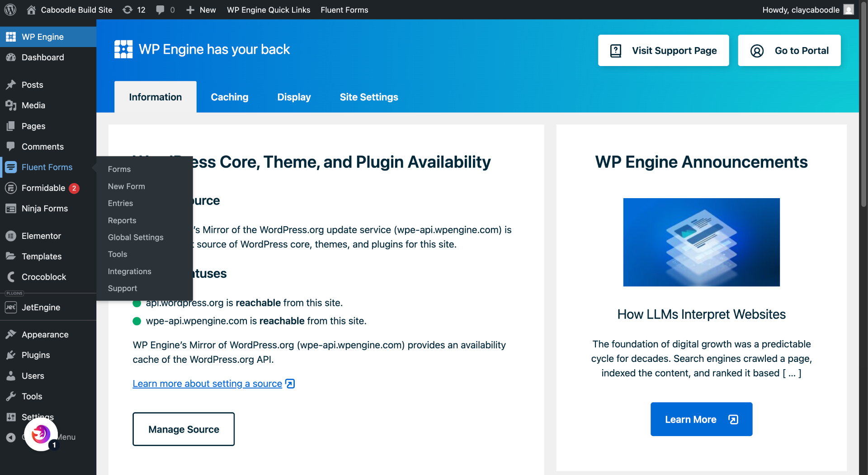Open Fluent Forms in the admin bar

344,9
